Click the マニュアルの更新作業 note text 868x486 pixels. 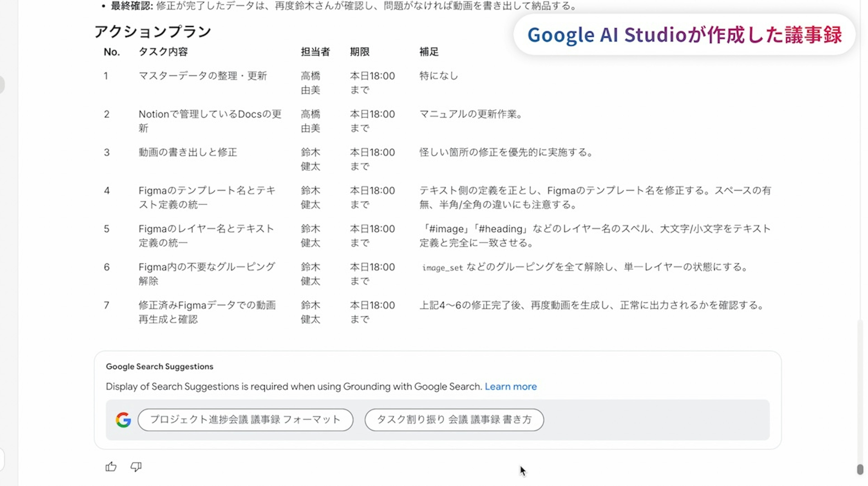tap(471, 114)
